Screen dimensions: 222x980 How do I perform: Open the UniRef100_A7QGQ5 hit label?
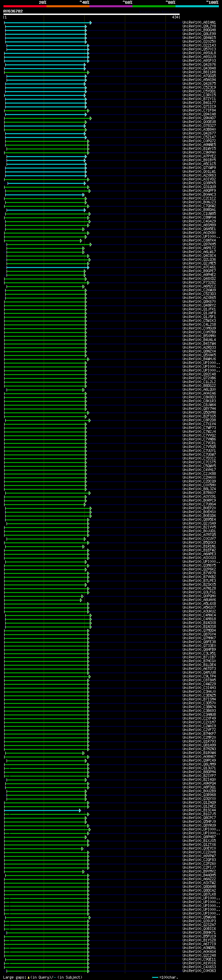(199, 76)
